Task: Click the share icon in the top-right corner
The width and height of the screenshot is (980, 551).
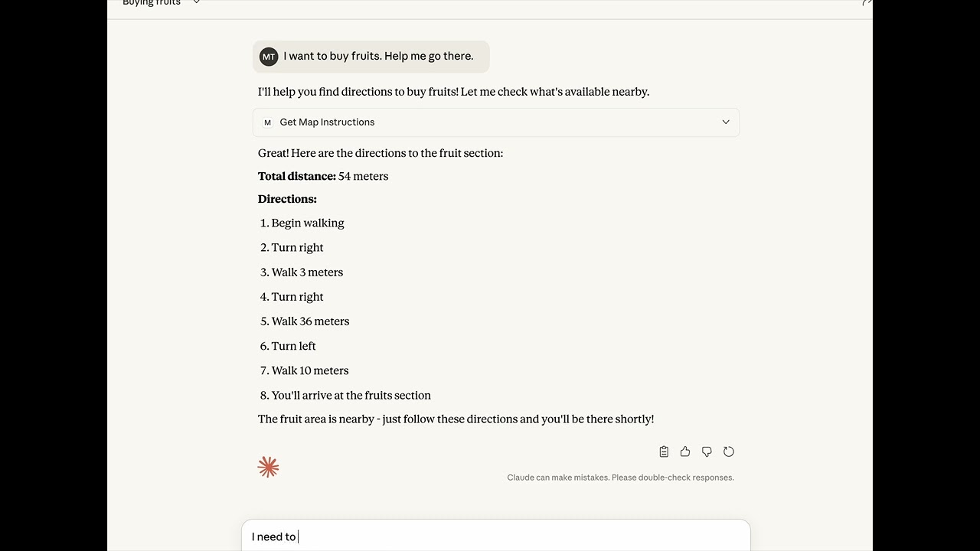Action: [x=867, y=3]
